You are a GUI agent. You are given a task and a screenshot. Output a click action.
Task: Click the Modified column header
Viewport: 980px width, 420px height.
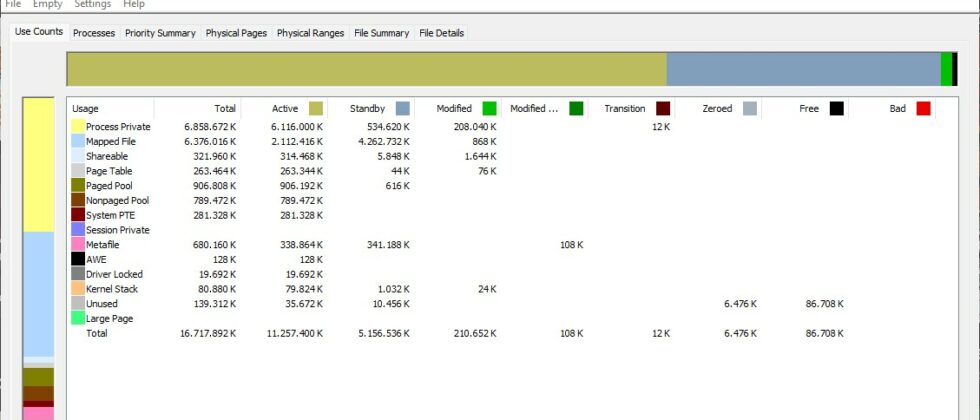click(458, 108)
